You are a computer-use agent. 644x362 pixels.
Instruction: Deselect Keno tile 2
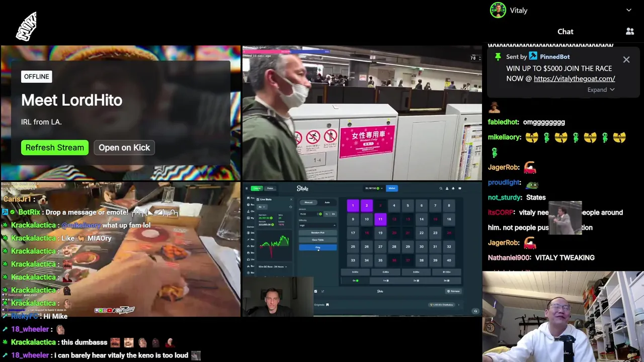[x=367, y=206]
